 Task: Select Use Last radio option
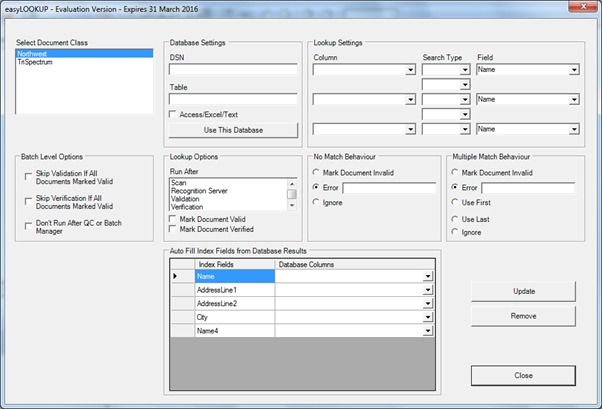(456, 217)
